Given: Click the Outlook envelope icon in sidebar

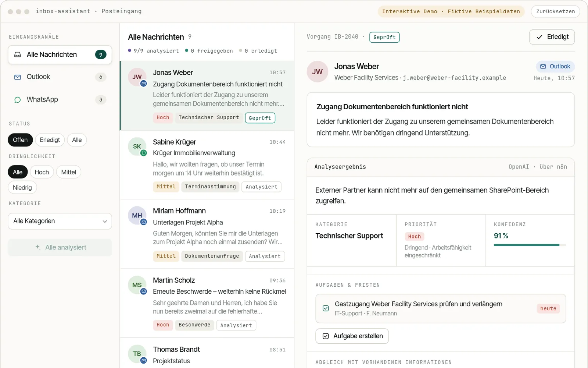Looking at the screenshot, I should point(17,77).
